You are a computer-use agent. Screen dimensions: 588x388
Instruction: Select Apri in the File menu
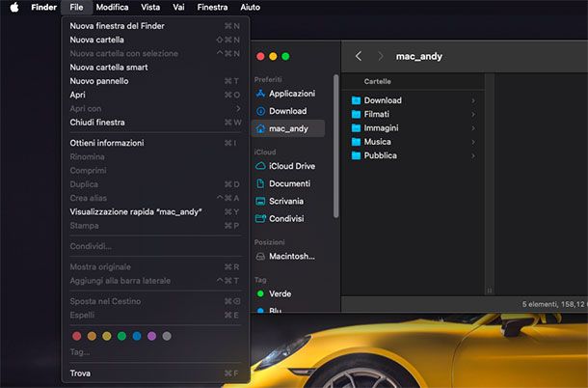tap(155, 95)
